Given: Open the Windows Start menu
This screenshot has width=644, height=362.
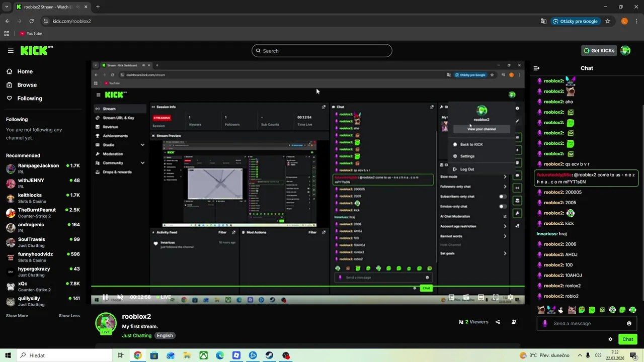Looking at the screenshot, I should pos(8,355).
